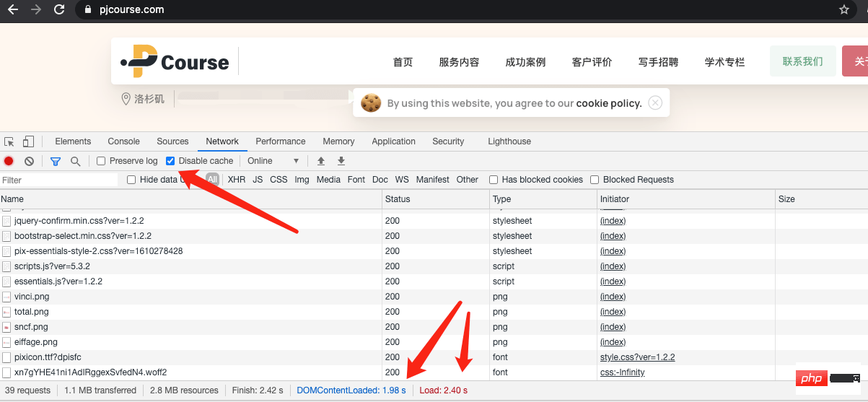Open the Lighthouse tab
This screenshot has width=868, height=402.
(509, 141)
